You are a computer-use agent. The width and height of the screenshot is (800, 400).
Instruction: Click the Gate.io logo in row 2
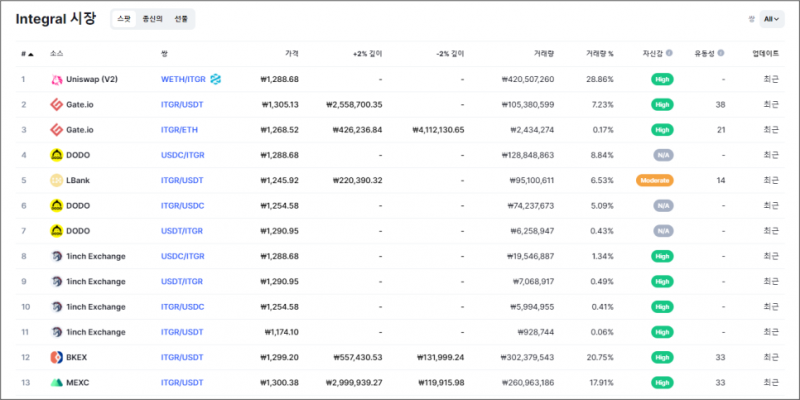click(x=57, y=104)
